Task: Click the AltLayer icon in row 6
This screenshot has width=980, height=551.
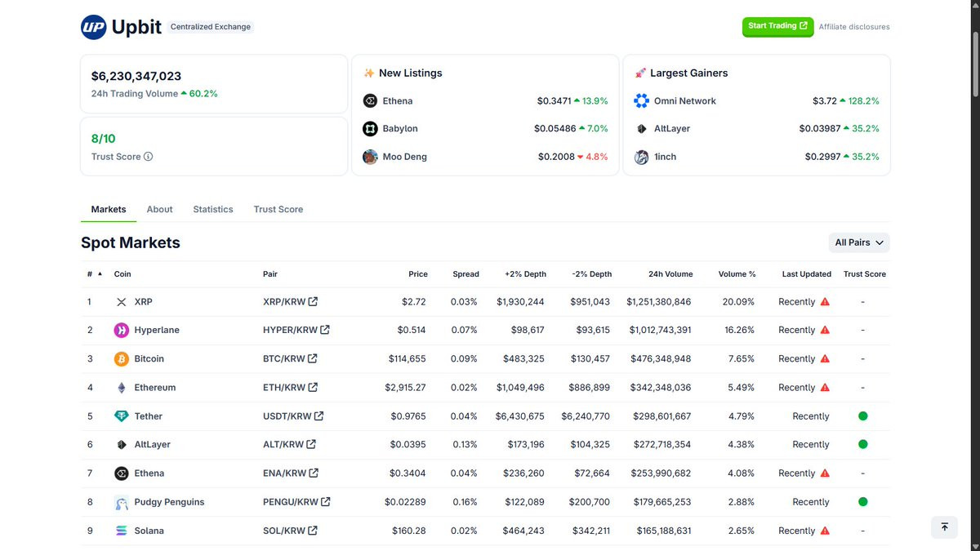Action: [122, 445]
